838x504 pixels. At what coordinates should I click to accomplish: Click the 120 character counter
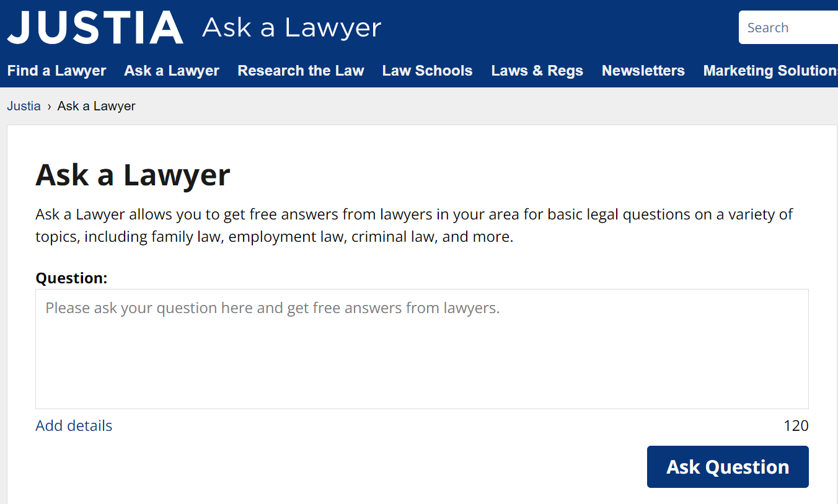796,426
